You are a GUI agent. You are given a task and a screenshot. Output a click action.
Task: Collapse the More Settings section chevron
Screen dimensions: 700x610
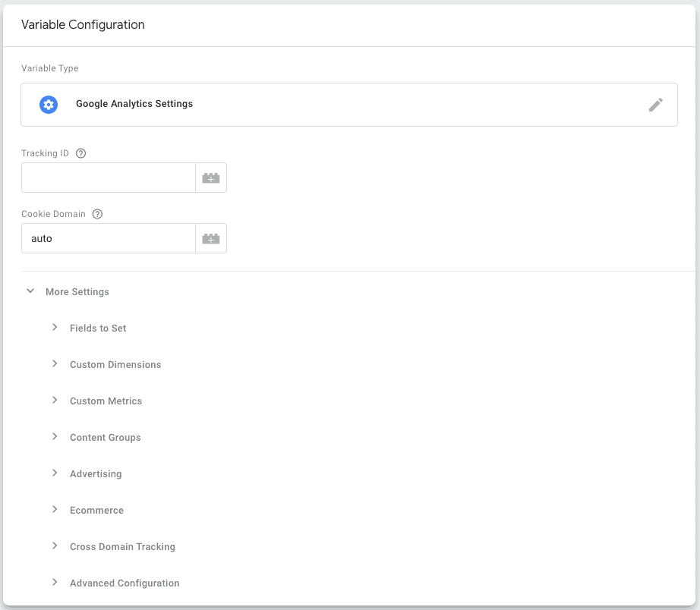30,291
